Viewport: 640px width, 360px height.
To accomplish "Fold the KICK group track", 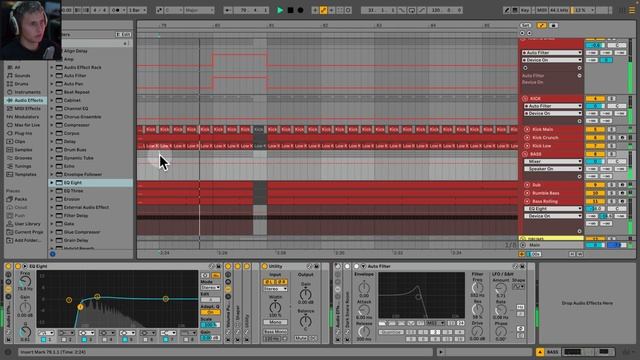I will pyautogui.click(x=525, y=98).
